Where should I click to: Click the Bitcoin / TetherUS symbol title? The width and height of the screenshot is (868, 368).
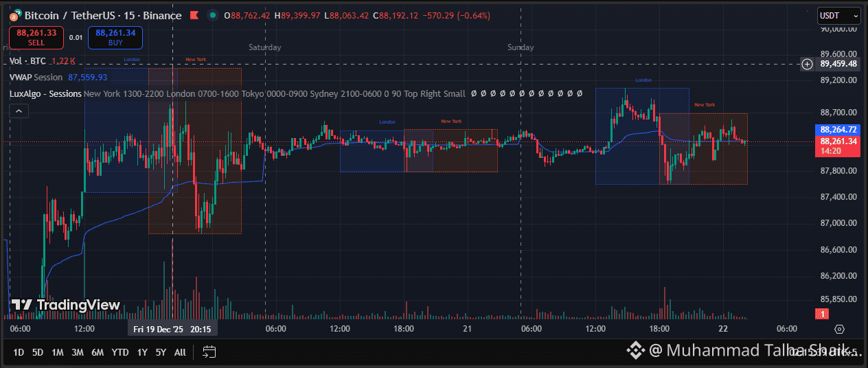pos(103,15)
